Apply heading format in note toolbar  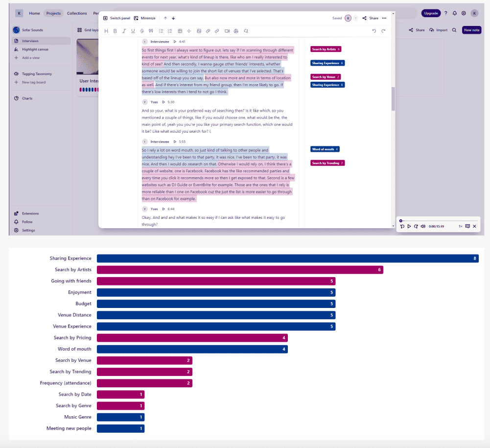click(106, 31)
